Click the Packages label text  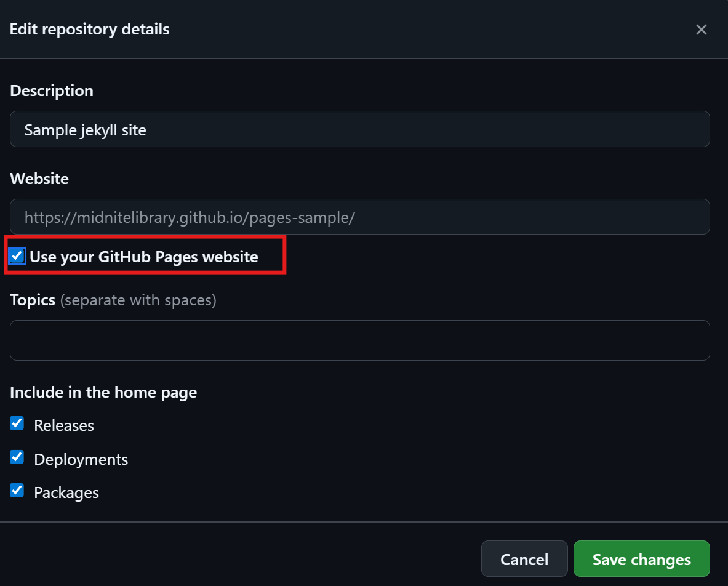click(66, 492)
